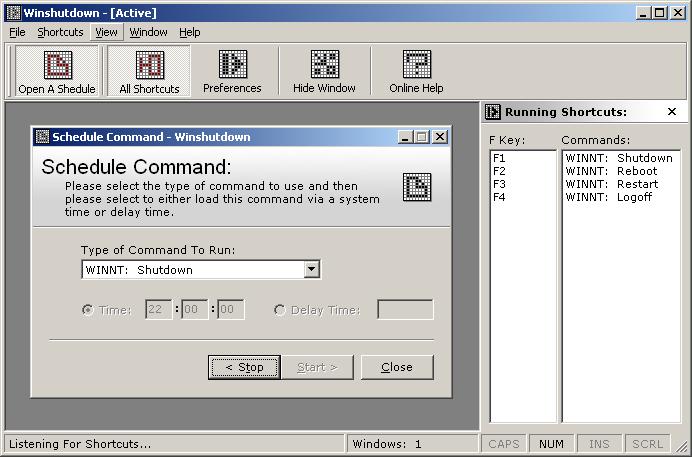
Task: Click the Listening For Shortcuts status text
Action: pyautogui.click(x=80, y=444)
